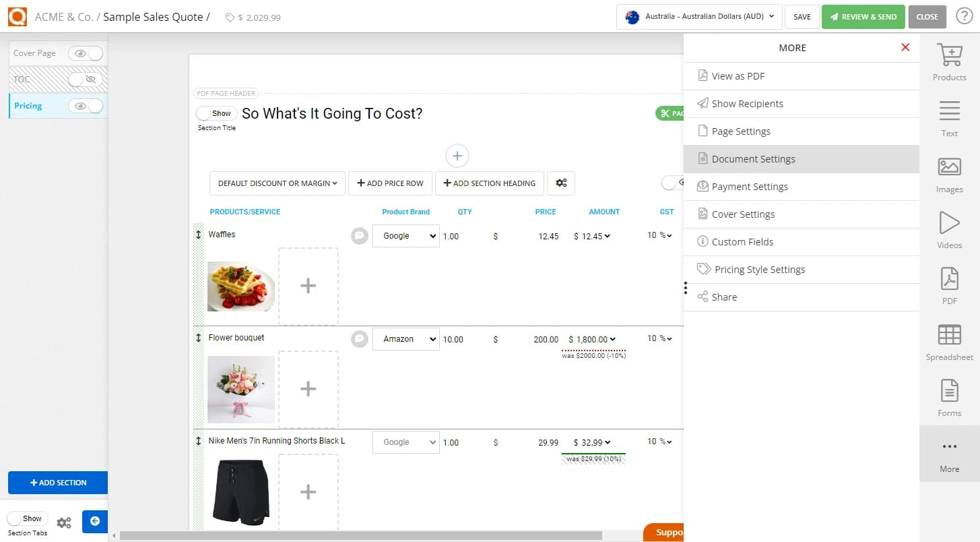Select Payment Settings in the More menu

[x=750, y=186]
